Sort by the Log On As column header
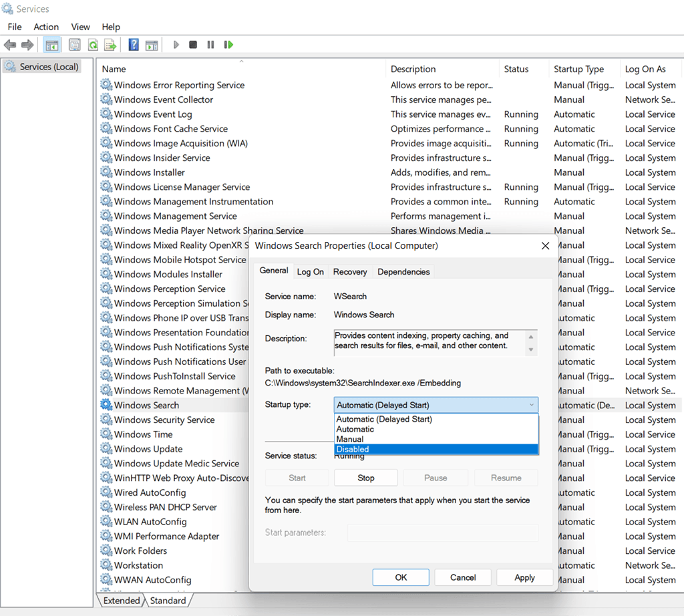This screenshot has width=684, height=616. pyautogui.click(x=650, y=69)
